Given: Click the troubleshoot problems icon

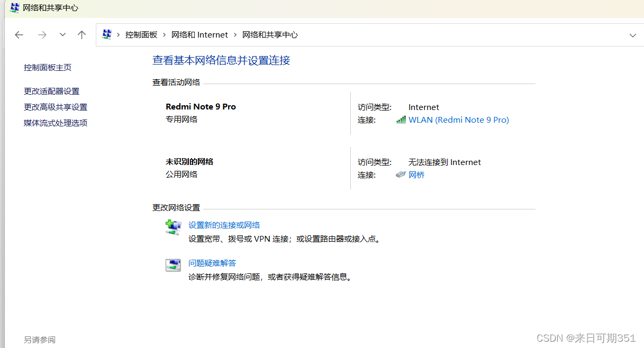Looking at the screenshot, I should 173,265.
